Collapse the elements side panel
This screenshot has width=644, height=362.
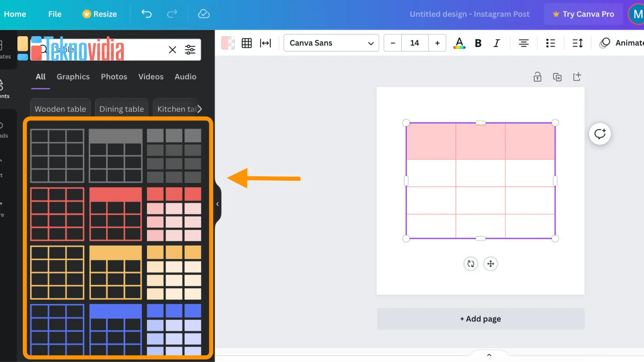(217, 204)
